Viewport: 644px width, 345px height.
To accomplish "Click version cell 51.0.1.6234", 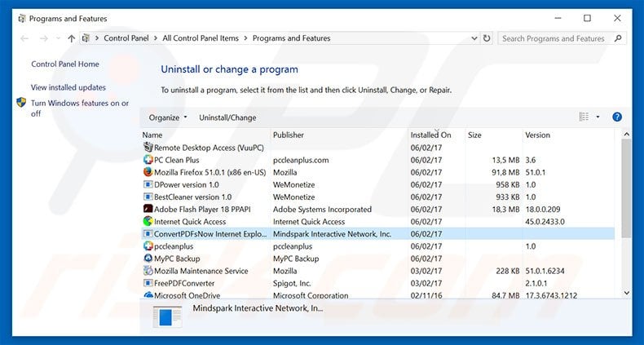I will coord(545,271).
